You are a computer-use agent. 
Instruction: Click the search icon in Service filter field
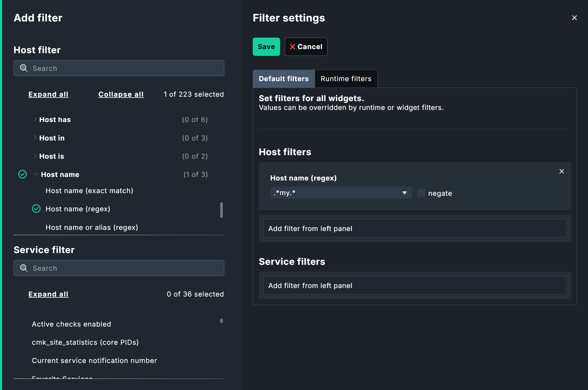click(24, 268)
